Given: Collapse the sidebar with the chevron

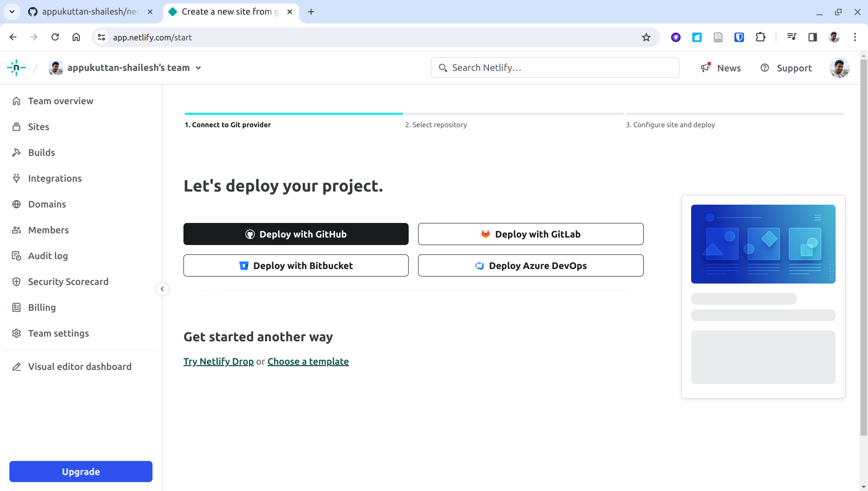Looking at the screenshot, I should tap(162, 289).
